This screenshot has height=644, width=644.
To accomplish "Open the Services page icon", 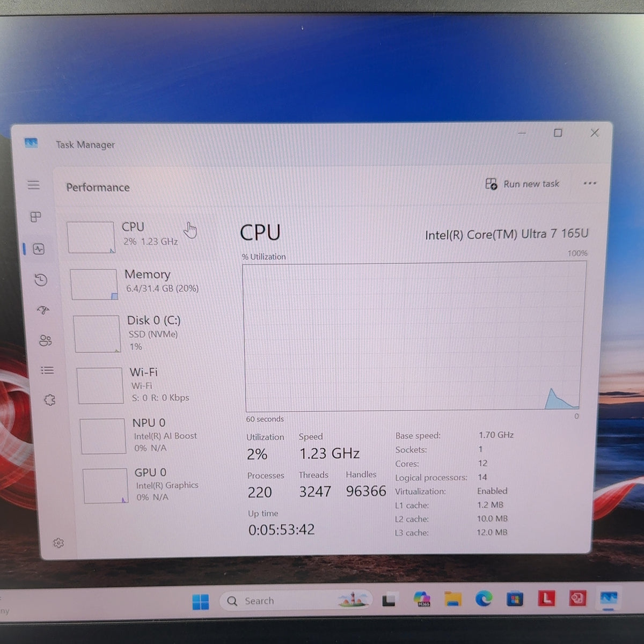I will click(x=50, y=400).
